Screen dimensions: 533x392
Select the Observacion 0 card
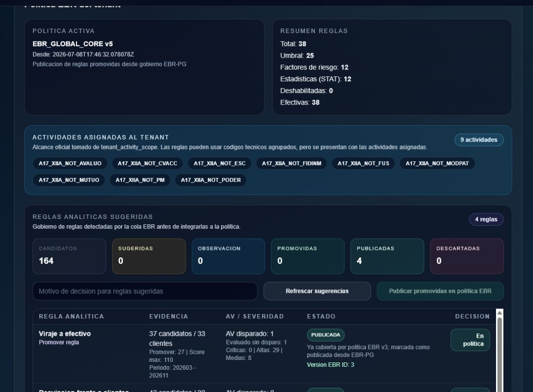tap(228, 256)
